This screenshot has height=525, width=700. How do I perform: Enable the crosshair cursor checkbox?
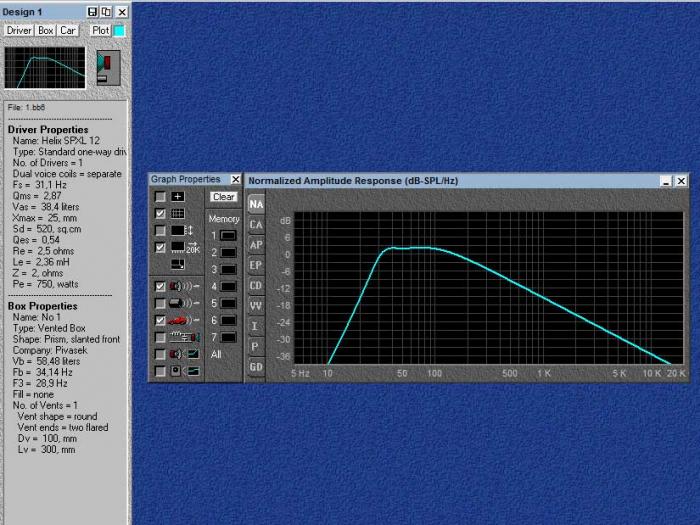click(x=160, y=197)
